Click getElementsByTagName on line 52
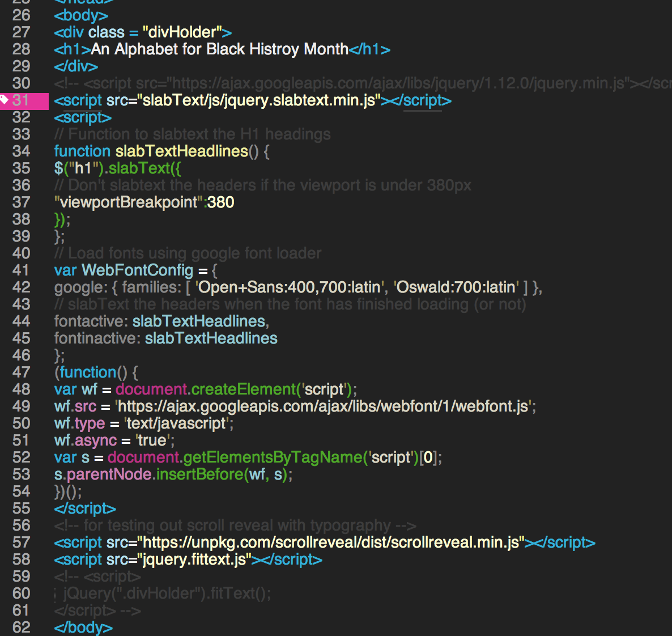Screen dimensions: 672x636 click(x=273, y=457)
